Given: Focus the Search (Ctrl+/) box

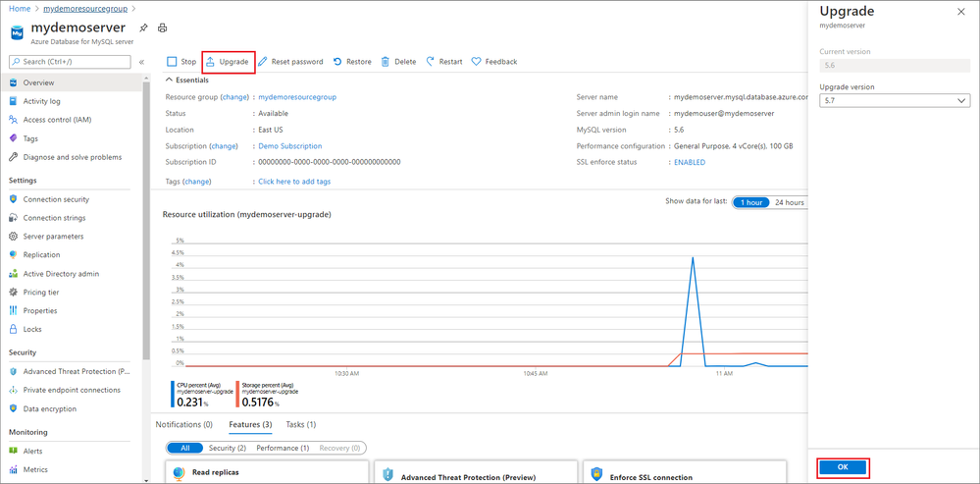Looking at the screenshot, I should 70,61.
